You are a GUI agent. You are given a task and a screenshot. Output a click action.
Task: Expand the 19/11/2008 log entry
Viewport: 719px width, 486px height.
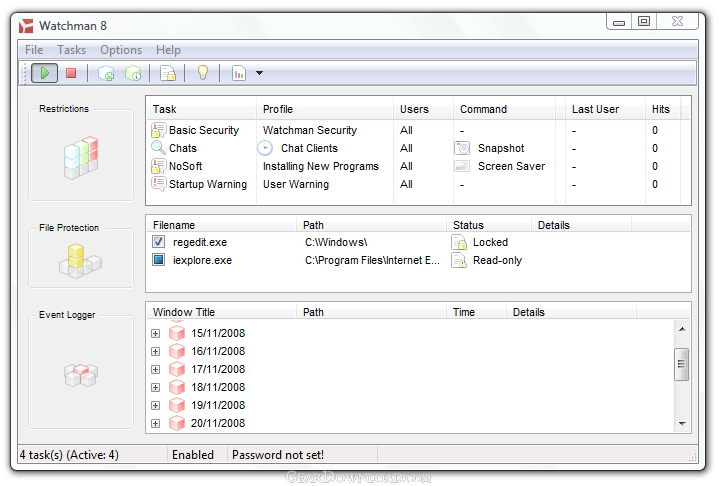click(155, 405)
